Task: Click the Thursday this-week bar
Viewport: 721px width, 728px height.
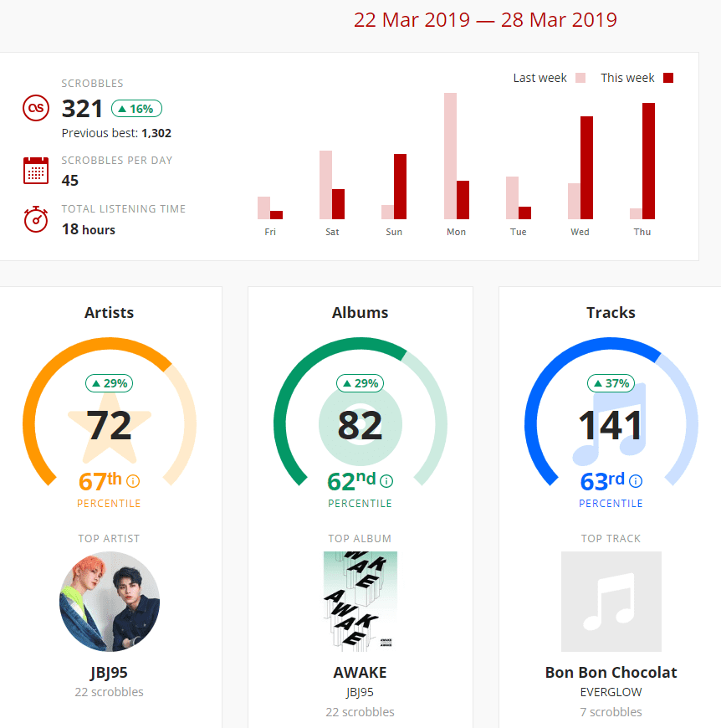Action: coord(648,161)
